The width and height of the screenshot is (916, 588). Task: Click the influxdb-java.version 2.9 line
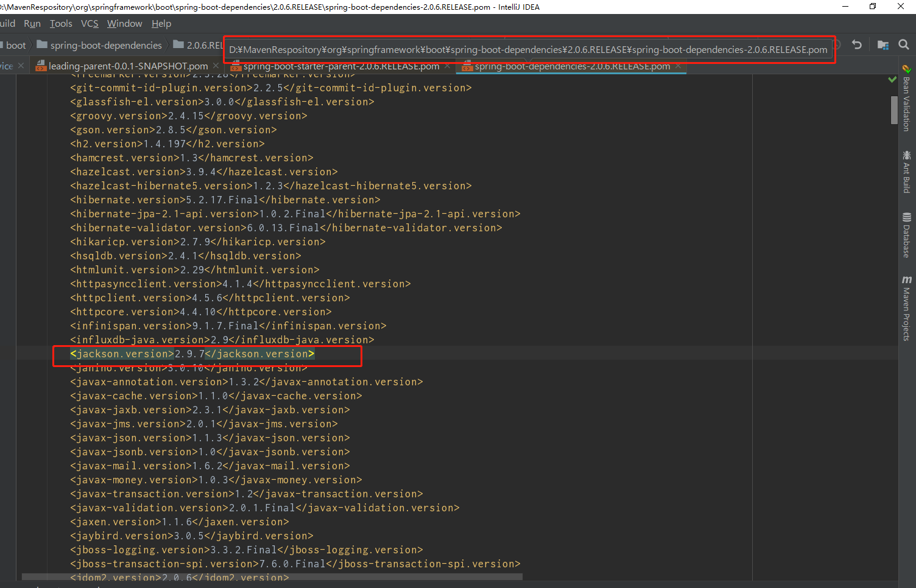[222, 340]
